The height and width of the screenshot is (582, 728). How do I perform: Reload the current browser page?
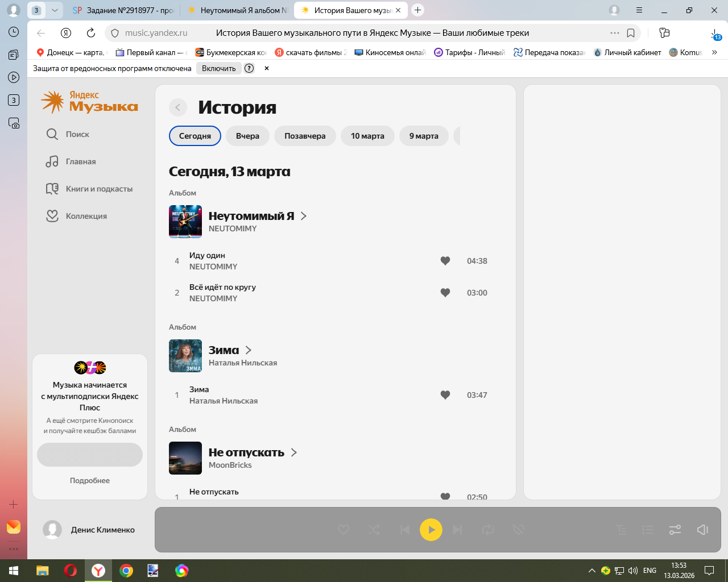91,33
